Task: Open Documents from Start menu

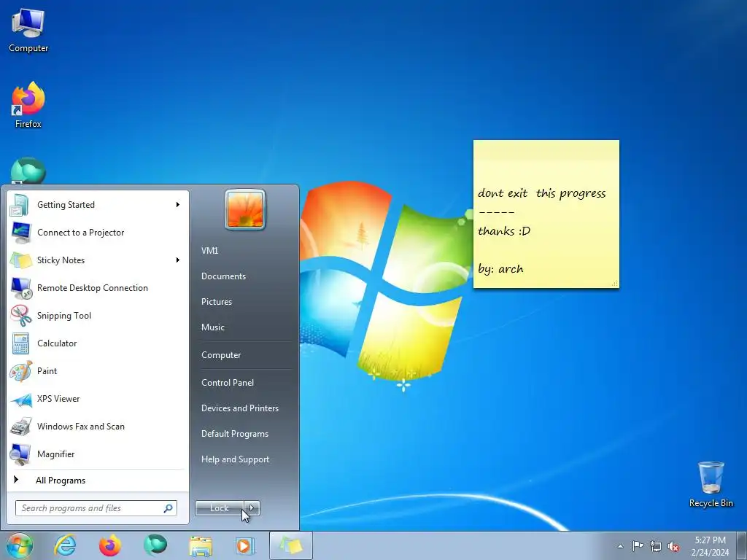Action: [223, 276]
